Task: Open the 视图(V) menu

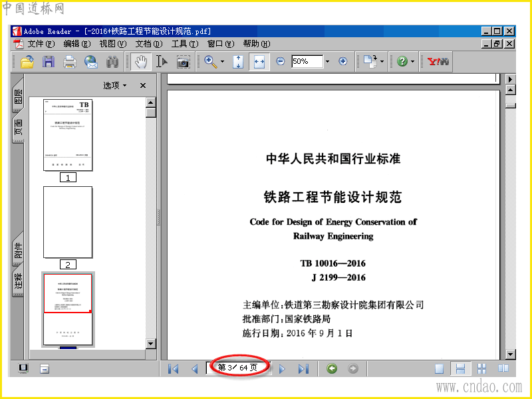Action: click(x=112, y=44)
